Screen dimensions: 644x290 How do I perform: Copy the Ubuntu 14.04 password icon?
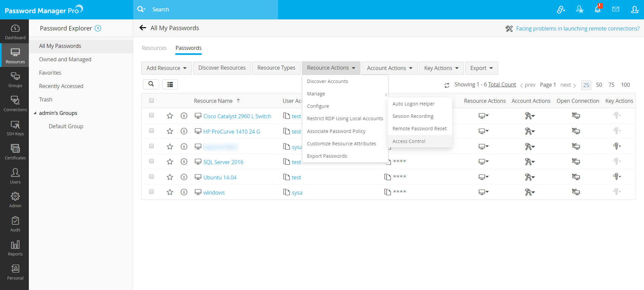tap(388, 177)
